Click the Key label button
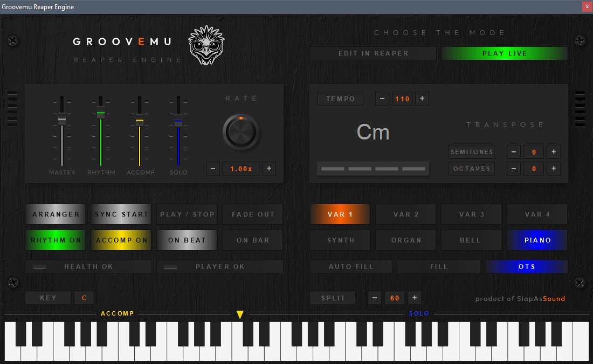This screenshot has height=364, width=593. [x=48, y=298]
